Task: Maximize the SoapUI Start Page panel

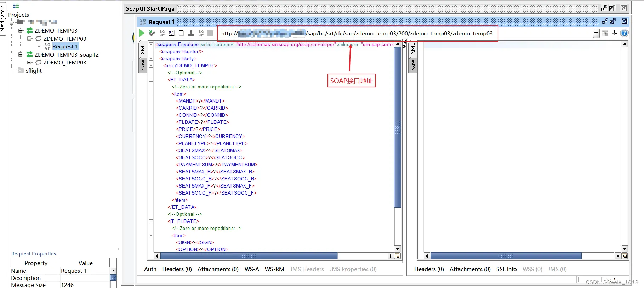Action: click(612, 8)
